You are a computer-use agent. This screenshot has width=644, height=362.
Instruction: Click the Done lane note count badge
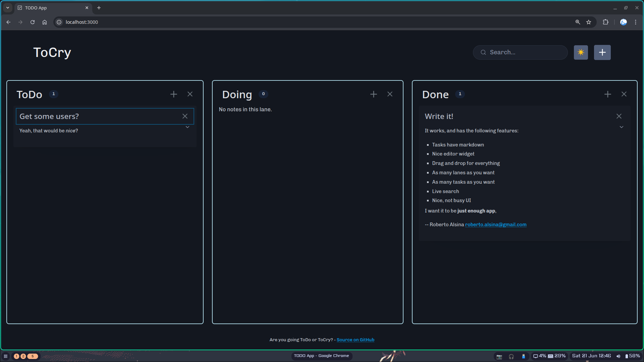coord(460,94)
